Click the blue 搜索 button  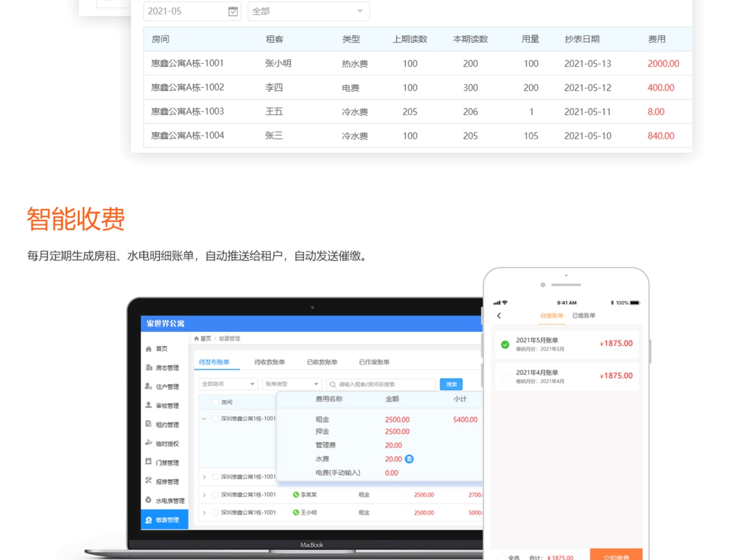[451, 384]
